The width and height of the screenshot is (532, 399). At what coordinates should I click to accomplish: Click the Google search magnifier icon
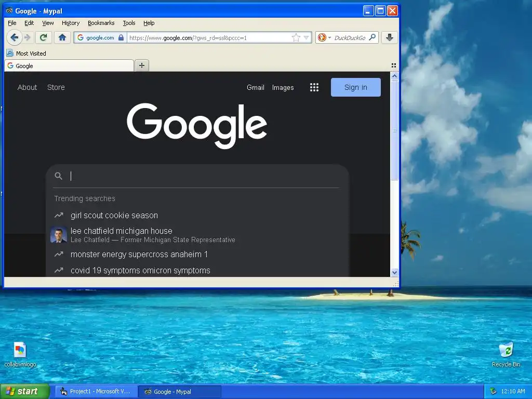[x=58, y=176]
